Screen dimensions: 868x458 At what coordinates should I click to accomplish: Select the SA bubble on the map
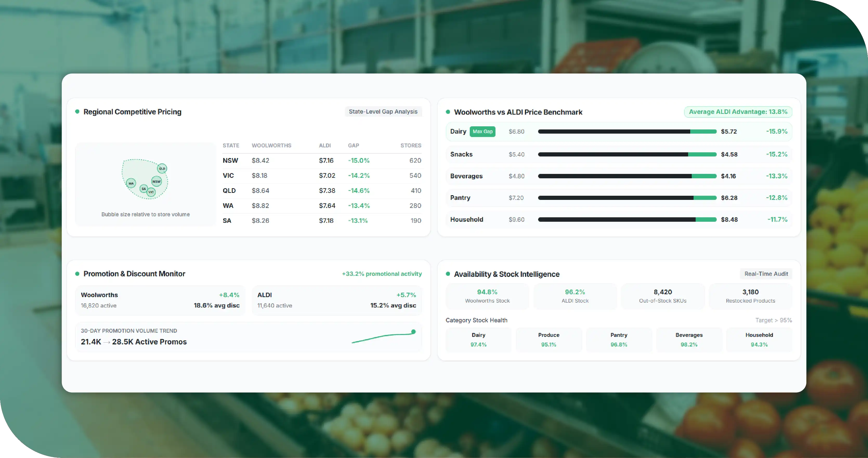point(144,189)
